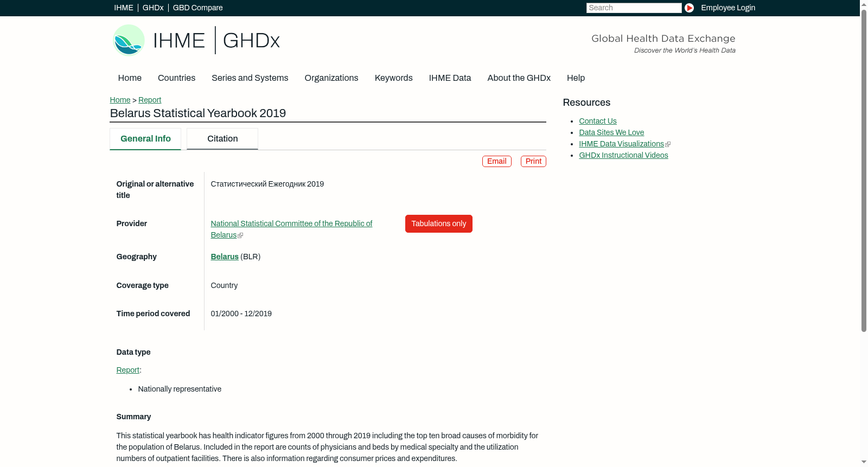Click the Employee Login link
This screenshot has width=868, height=467.
tap(728, 8)
